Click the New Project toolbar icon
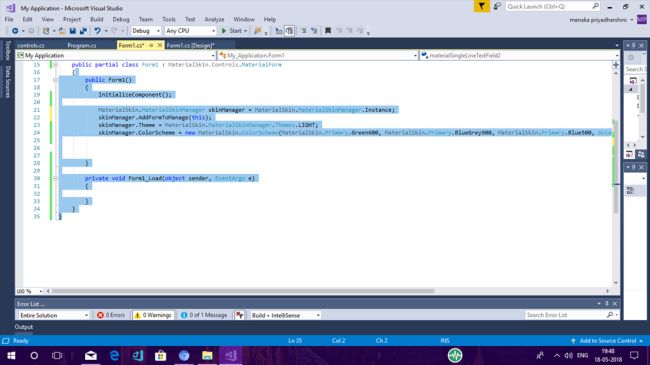650x365 pixels. (x=46, y=31)
